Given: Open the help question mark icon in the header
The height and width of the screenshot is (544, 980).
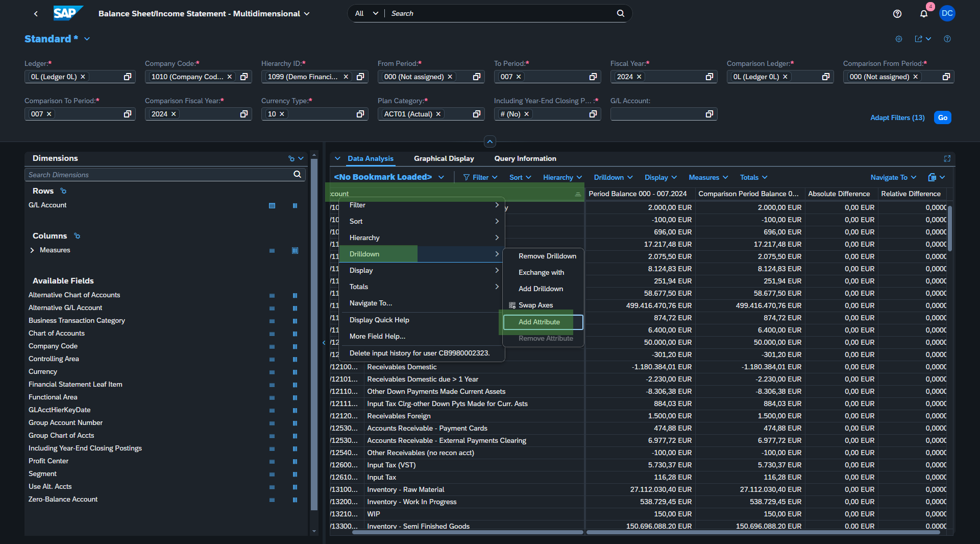Looking at the screenshot, I should [897, 14].
